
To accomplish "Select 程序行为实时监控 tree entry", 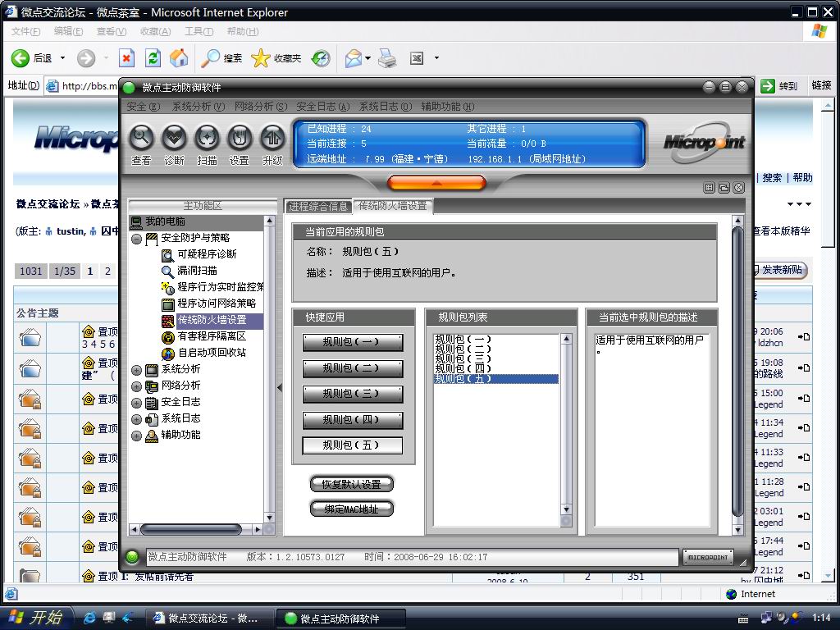I will (x=220, y=287).
